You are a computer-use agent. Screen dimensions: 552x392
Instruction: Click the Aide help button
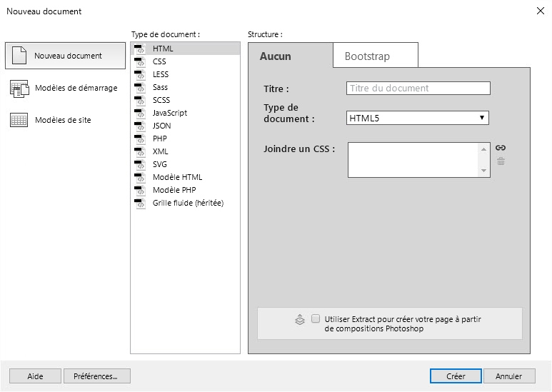[x=35, y=376]
